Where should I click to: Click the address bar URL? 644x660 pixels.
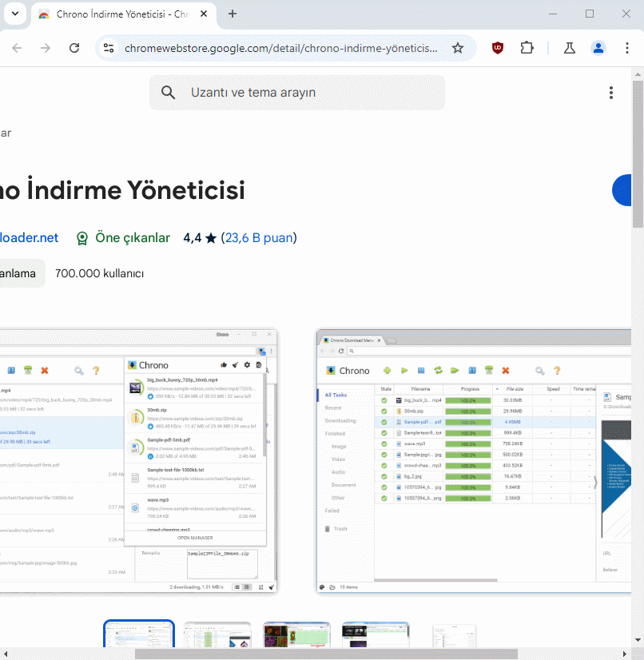[280, 48]
